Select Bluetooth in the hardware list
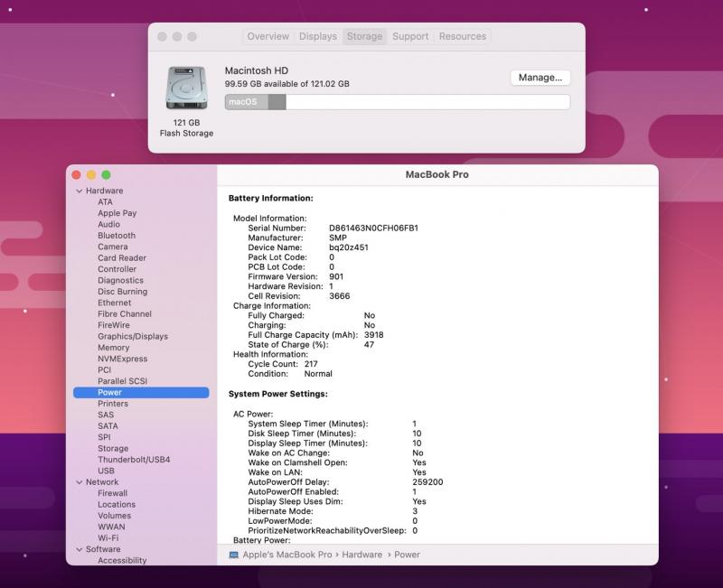The width and height of the screenshot is (723, 588). click(117, 236)
